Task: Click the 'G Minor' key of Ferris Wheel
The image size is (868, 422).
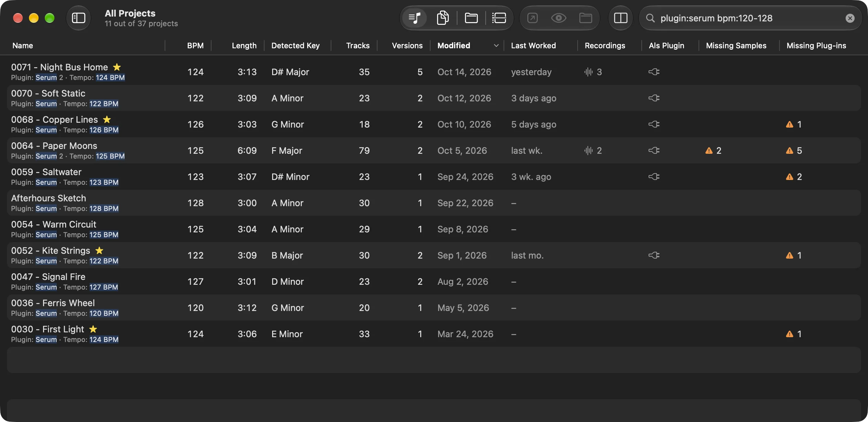Action: point(288,308)
